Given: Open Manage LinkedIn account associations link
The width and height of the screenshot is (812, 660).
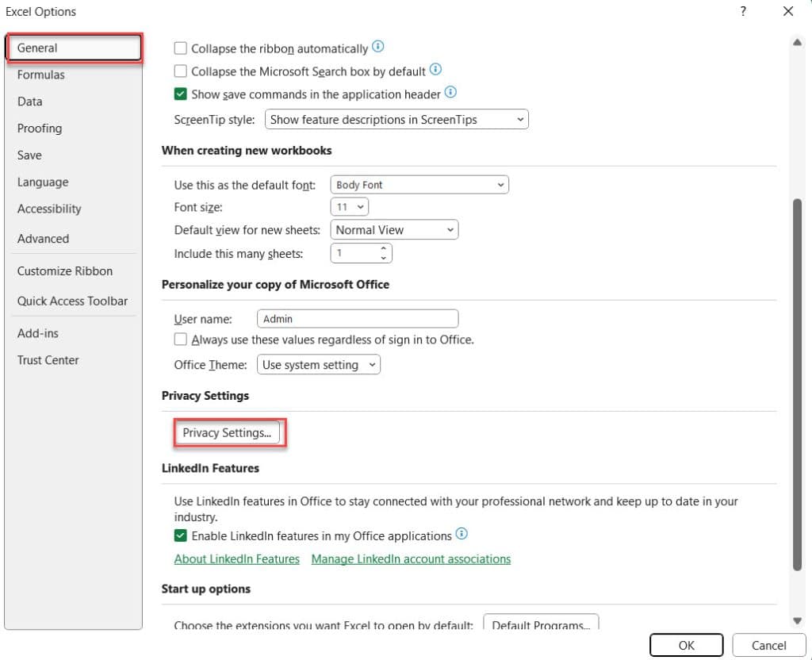Looking at the screenshot, I should (x=412, y=559).
